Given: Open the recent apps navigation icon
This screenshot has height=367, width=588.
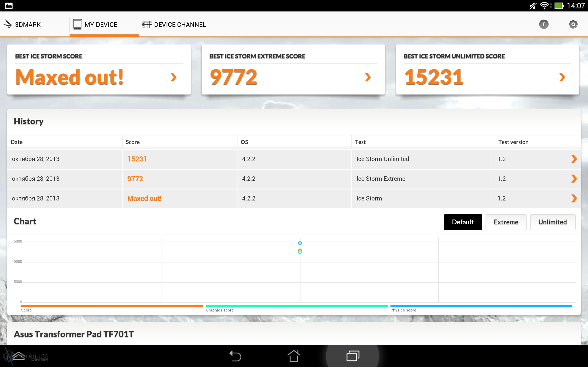Looking at the screenshot, I should tap(353, 356).
